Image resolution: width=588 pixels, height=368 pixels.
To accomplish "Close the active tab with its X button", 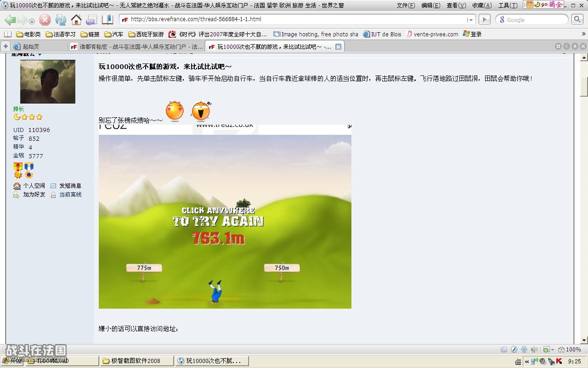I will click(338, 46).
